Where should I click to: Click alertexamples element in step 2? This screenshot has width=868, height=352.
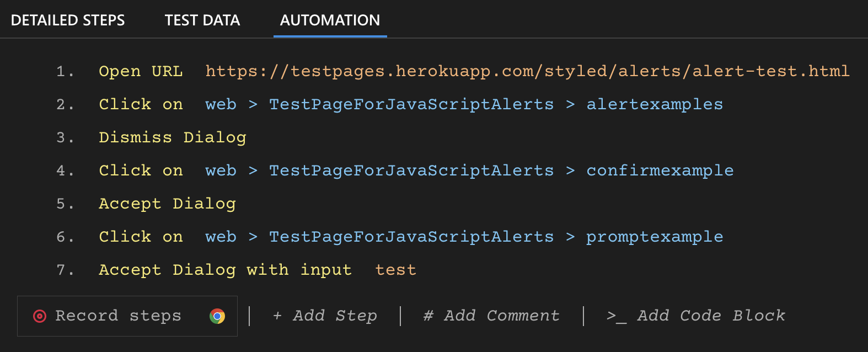point(654,104)
